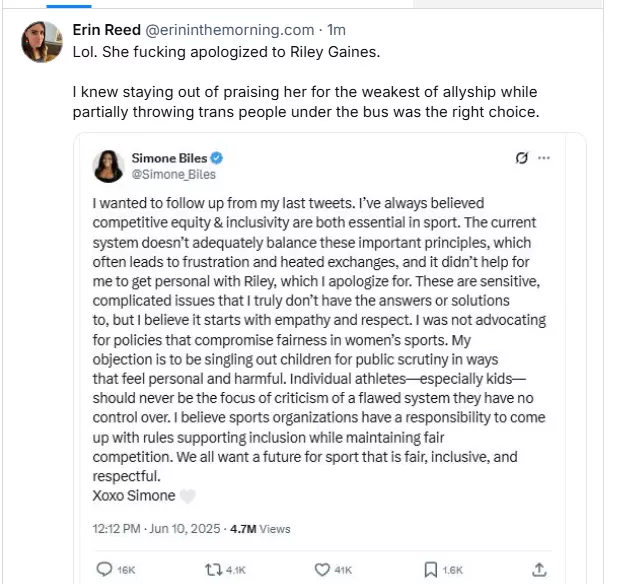Toggle the bookmark on Simone's tweet
623x584 pixels.
tap(430, 569)
